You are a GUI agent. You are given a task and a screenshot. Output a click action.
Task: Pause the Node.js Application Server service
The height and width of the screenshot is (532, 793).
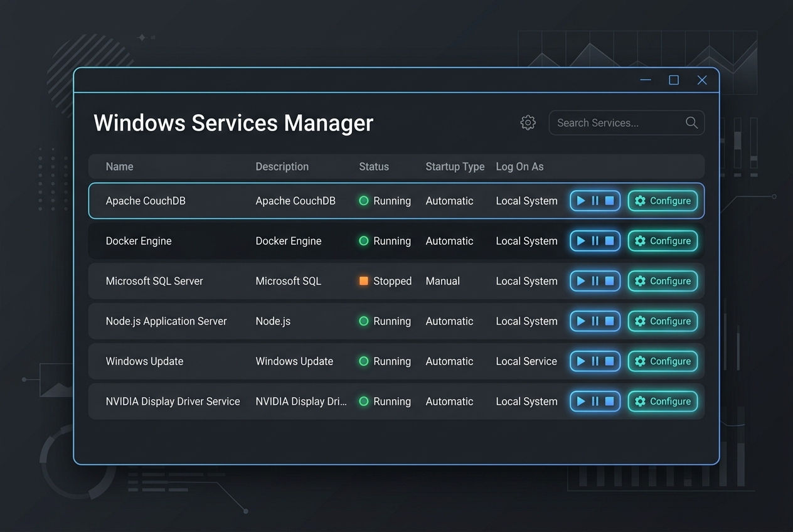[x=595, y=321]
